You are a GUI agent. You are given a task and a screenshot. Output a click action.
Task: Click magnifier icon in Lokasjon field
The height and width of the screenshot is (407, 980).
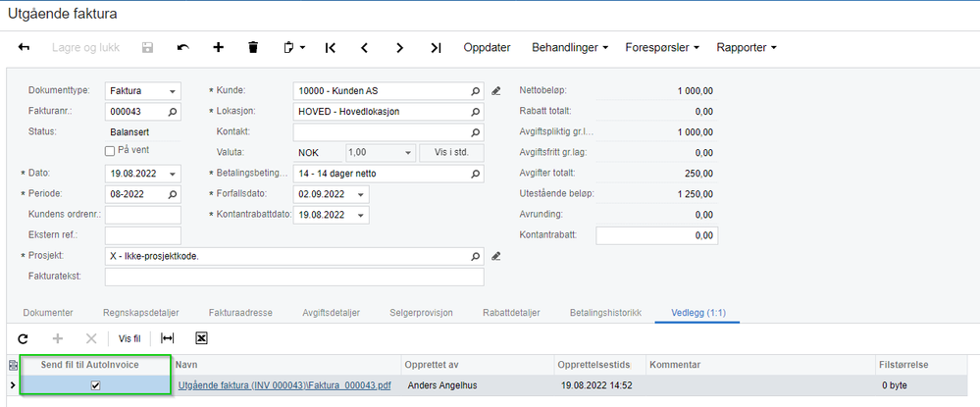(476, 112)
